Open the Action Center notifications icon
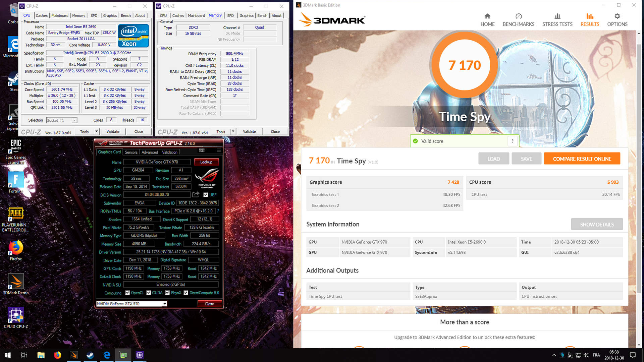This screenshot has height=362, width=644. pyautogui.click(x=633, y=355)
